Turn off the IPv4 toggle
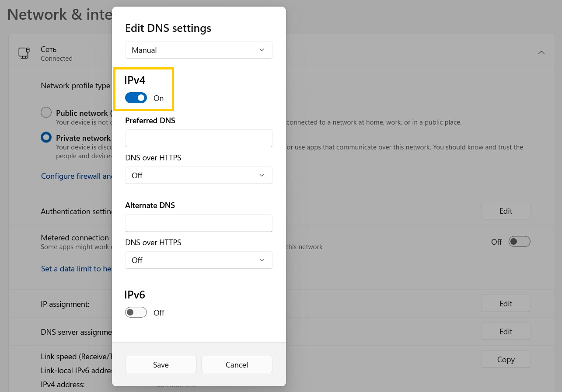 (136, 98)
